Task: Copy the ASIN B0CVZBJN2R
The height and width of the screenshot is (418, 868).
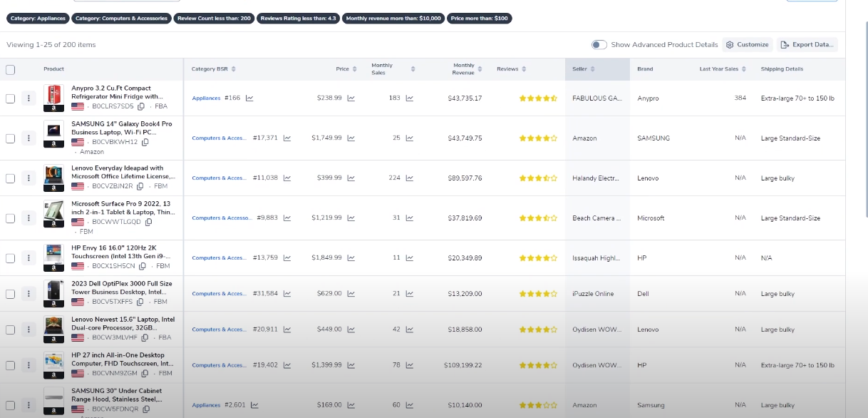Action: (x=140, y=186)
